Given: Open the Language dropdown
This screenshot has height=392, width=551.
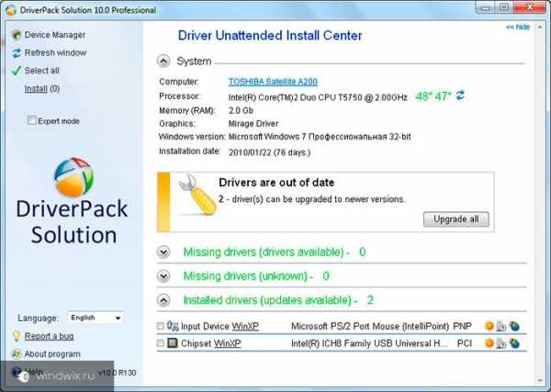Looking at the screenshot, I should pyautogui.click(x=96, y=318).
